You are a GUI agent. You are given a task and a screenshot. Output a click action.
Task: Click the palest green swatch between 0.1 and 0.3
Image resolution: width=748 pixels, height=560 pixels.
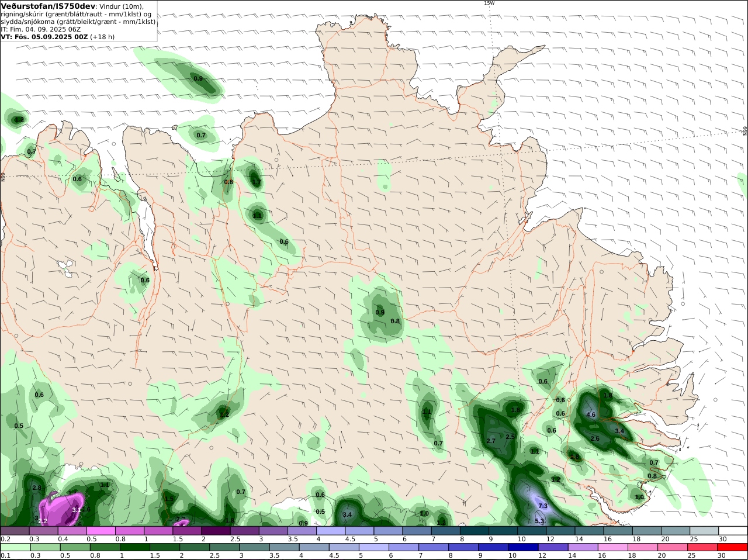[15, 547]
